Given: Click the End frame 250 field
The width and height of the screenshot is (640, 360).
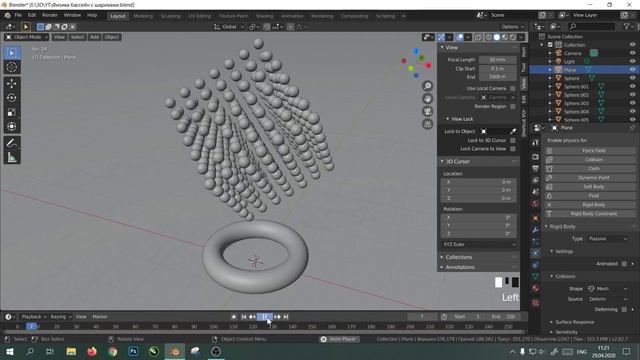Looking at the screenshot, I should (505, 317).
